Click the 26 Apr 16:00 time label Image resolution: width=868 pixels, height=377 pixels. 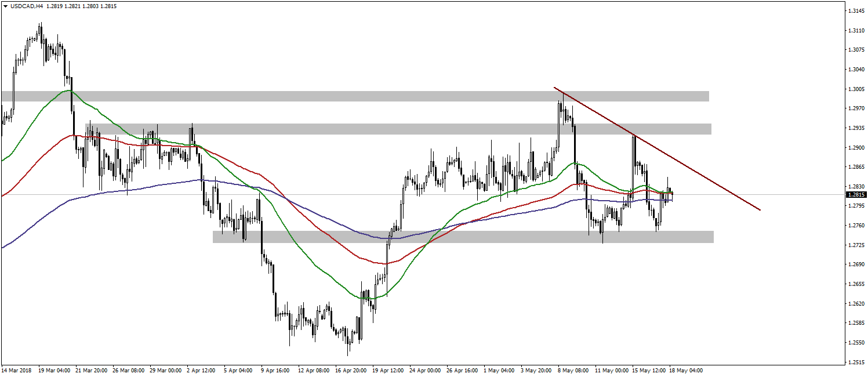point(463,369)
